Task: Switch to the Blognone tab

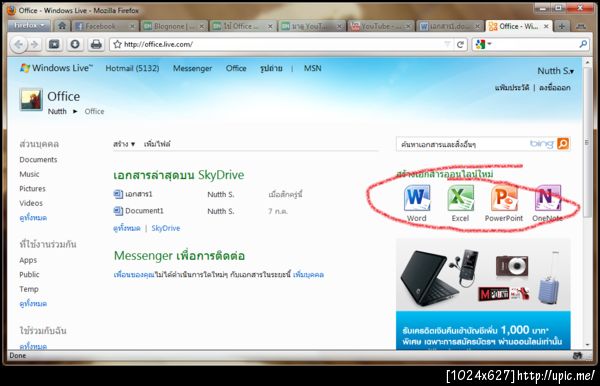Action: [x=173, y=26]
